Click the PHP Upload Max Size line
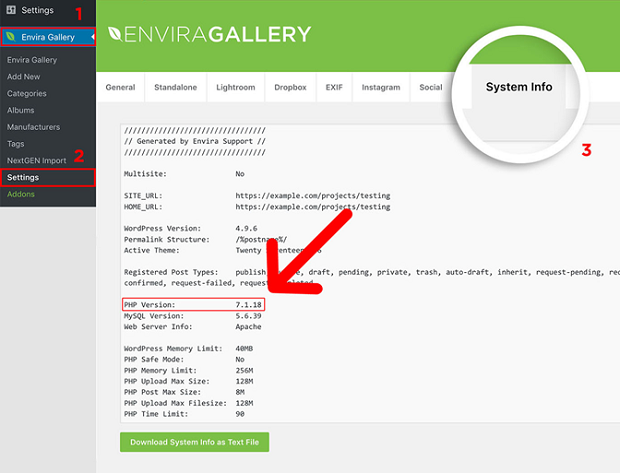 tap(188, 381)
